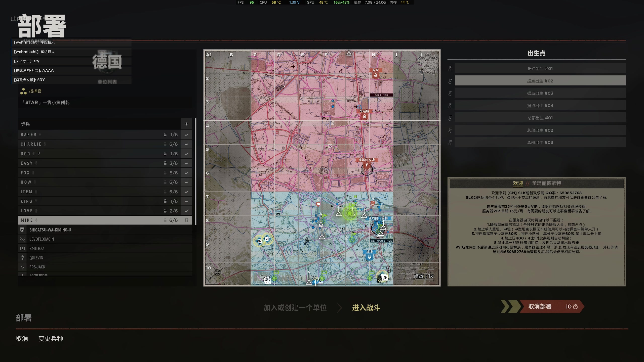644x362 pixels.
Task: Toggle the lock on MIKE squad
Action: pyautogui.click(x=165, y=220)
